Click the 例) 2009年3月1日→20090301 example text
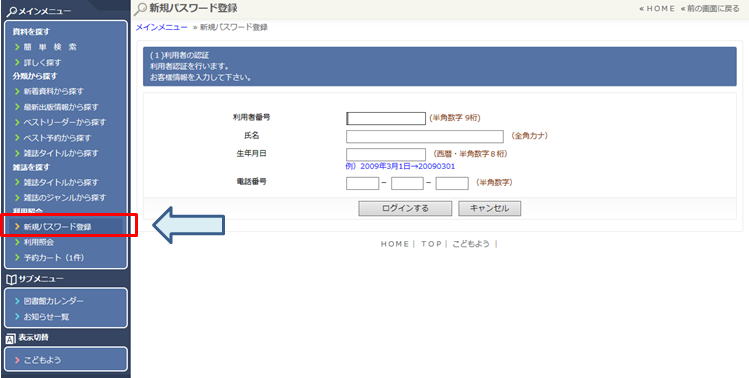 pos(400,166)
